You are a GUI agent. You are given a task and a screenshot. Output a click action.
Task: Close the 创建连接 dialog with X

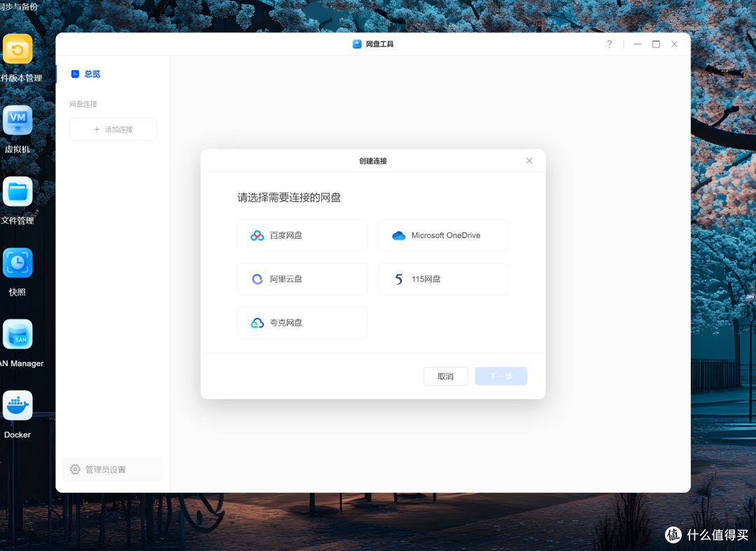[529, 160]
